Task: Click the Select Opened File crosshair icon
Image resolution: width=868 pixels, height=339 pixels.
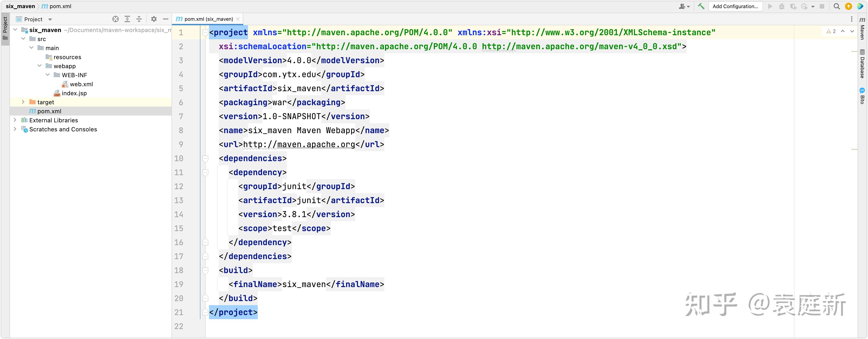Action: click(x=115, y=19)
